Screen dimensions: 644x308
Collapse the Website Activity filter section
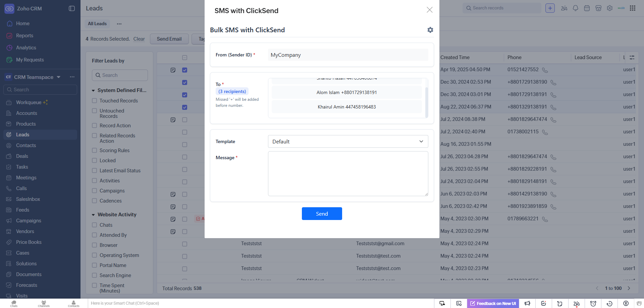(x=93, y=215)
